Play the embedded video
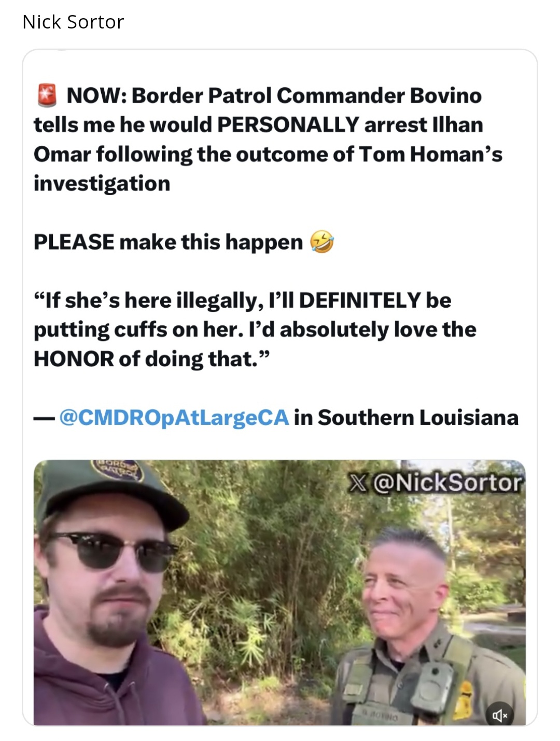The height and width of the screenshot is (741, 560). tap(279, 592)
